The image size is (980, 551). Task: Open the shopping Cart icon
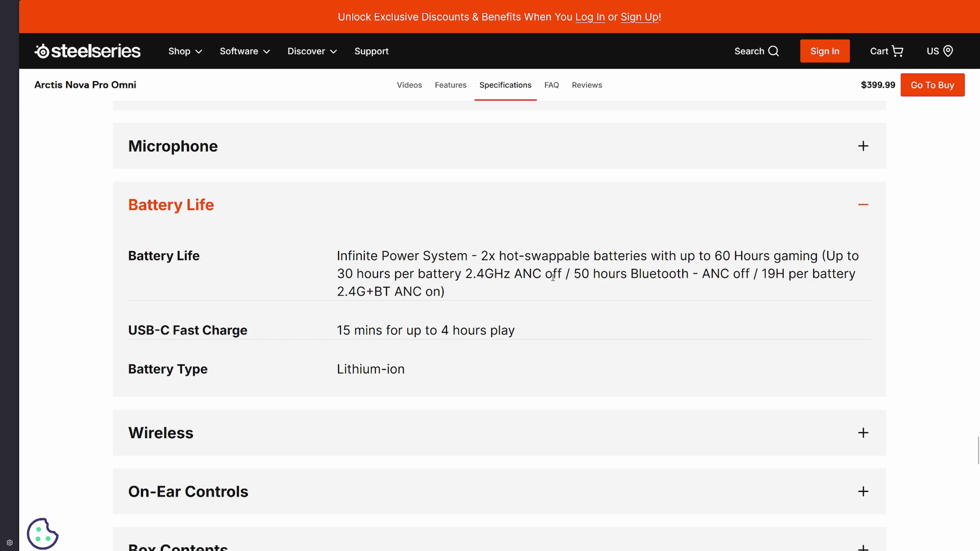897,51
